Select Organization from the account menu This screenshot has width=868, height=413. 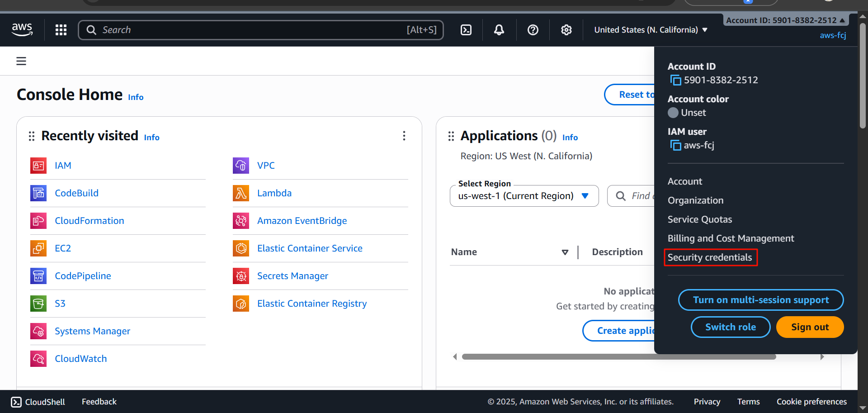click(x=695, y=200)
